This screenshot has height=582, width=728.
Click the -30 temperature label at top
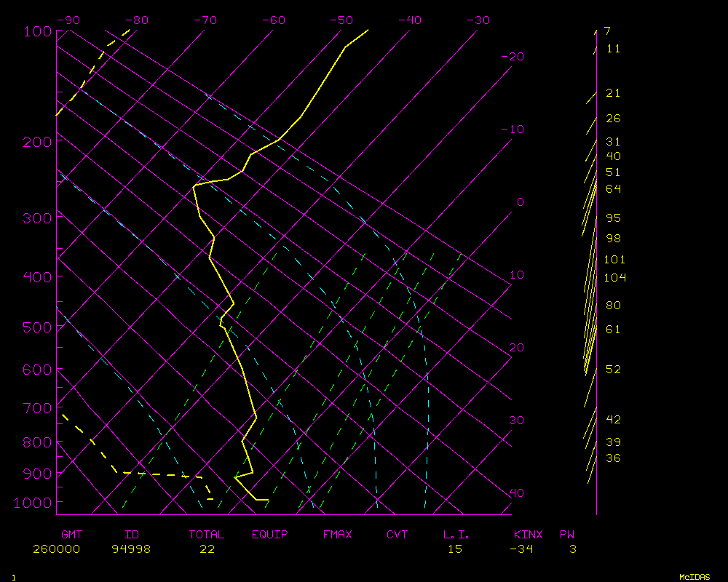click(477, 20)
